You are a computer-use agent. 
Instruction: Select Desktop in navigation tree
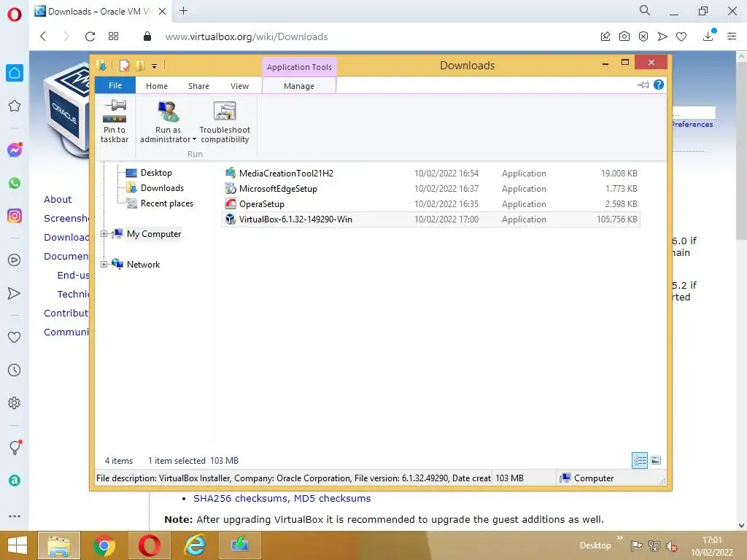(156, 172)
